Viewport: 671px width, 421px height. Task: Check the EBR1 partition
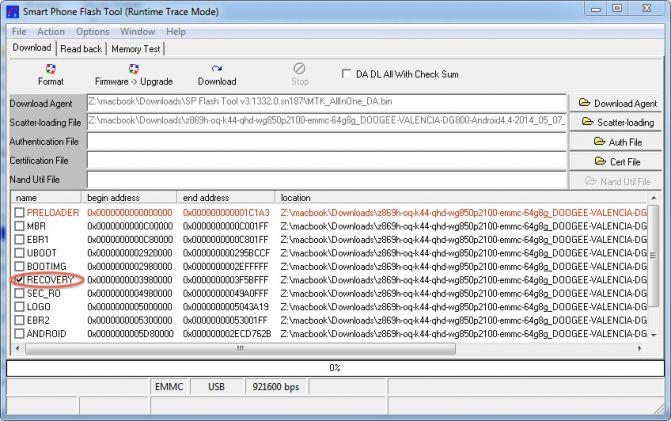pyautogui.click(x=19, y=240)
